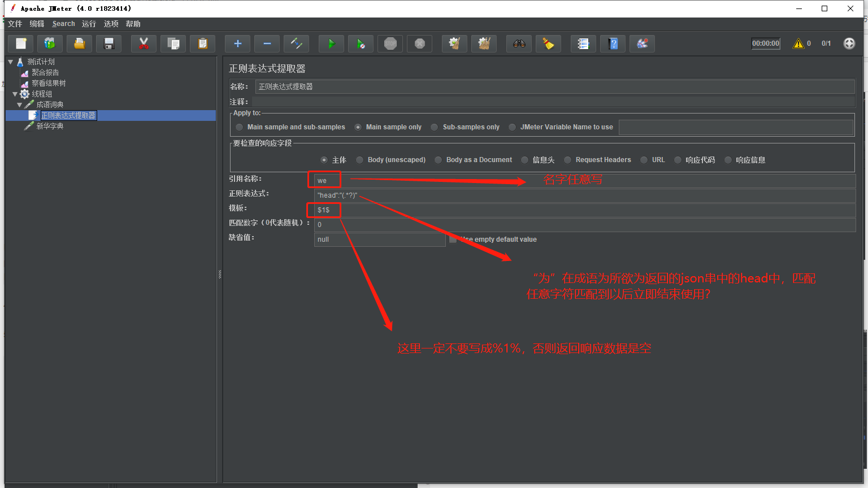Open the 帮助 menu
Viewport: 868px width, 488px height.
[x=133, y=24]
